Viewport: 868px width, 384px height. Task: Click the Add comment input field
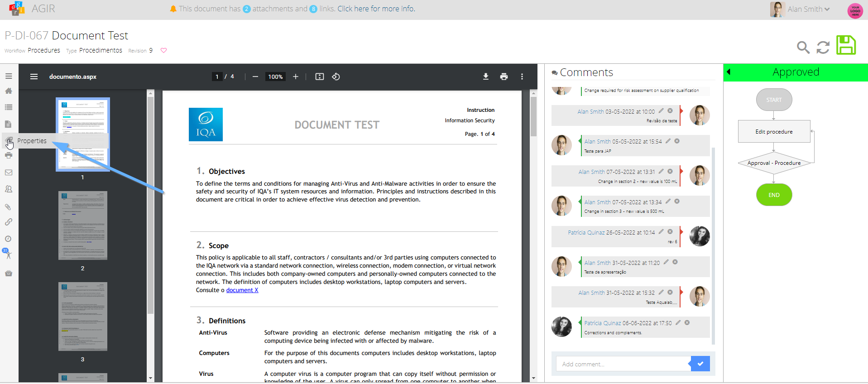pos(622,364)
